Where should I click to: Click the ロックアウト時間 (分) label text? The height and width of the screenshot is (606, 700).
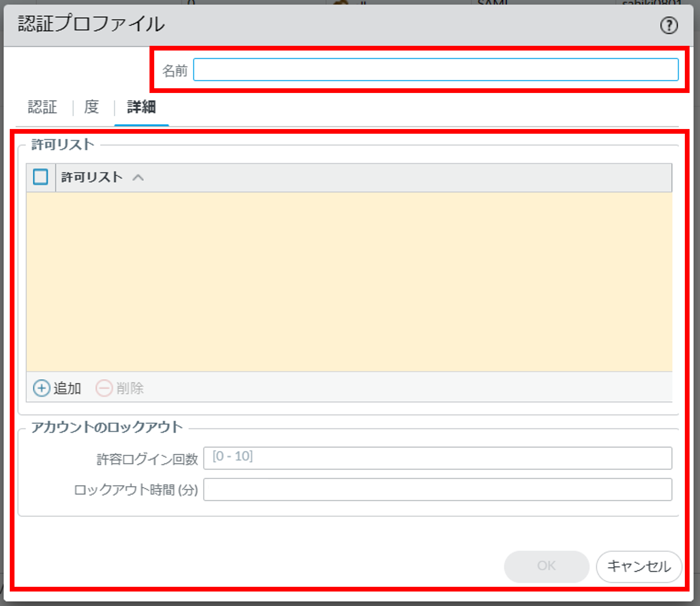click(x=136, y=490)
